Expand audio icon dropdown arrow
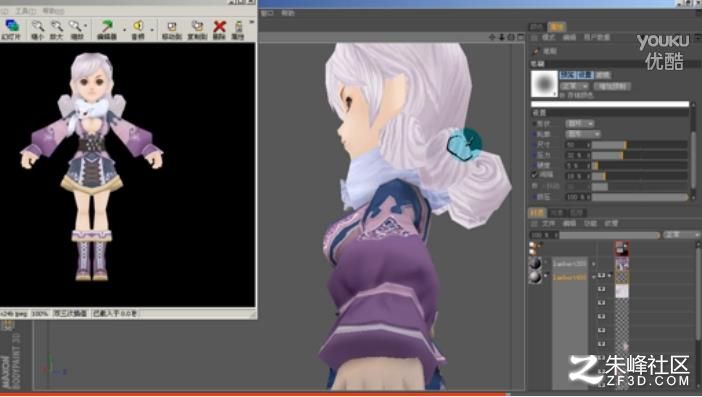Viewport: 702px width, 397px height. 152,30
